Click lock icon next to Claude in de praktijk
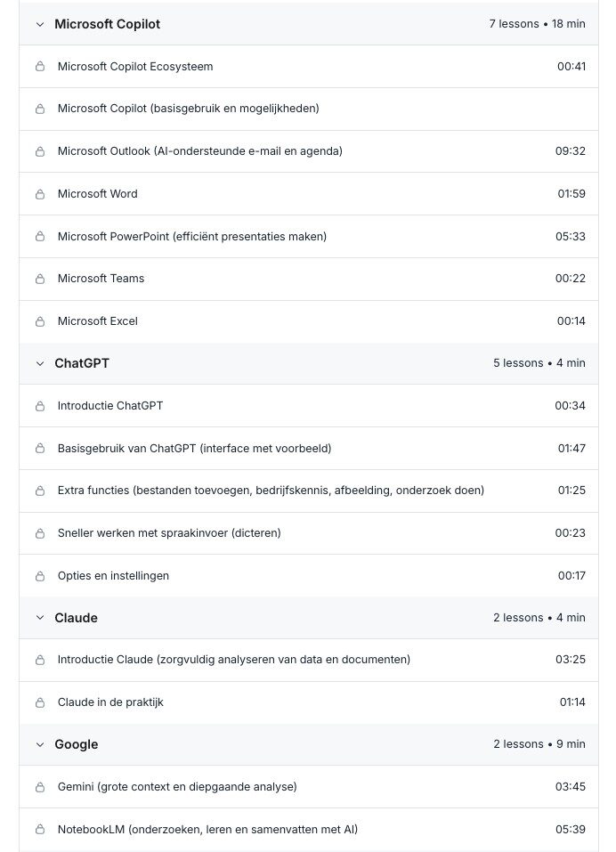The width and height of the screenshot is (616, 852). click(40, 702)
